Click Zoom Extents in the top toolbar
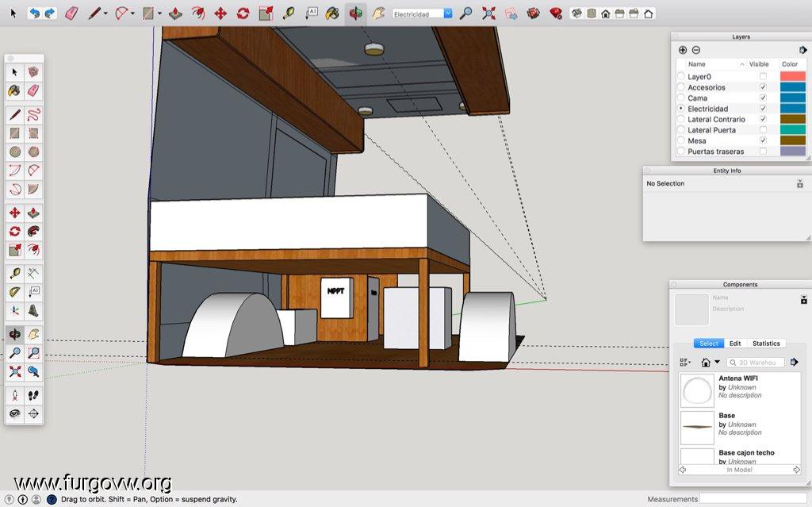The width and height of the screenshot is (812, 507). pyautogui.click(x=488, y=13)
